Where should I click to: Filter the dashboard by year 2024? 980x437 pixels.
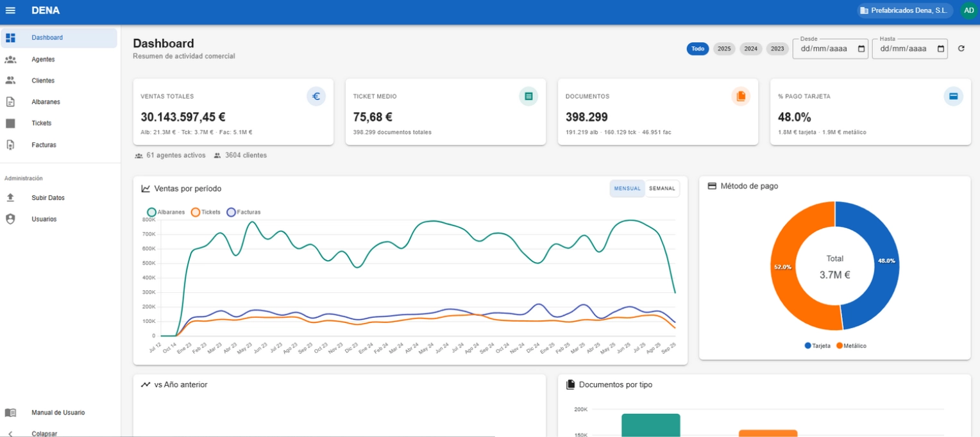(x=751, y=49)
